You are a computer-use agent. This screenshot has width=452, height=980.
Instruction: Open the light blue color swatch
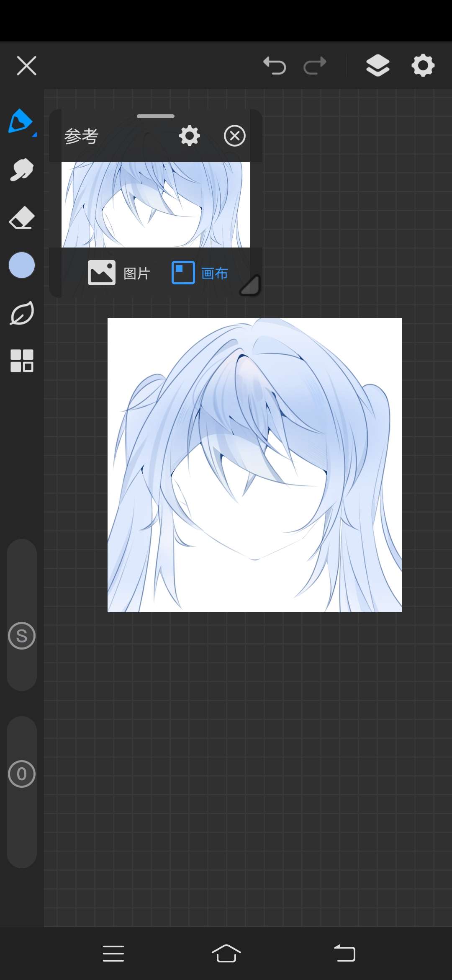(22, 265)
